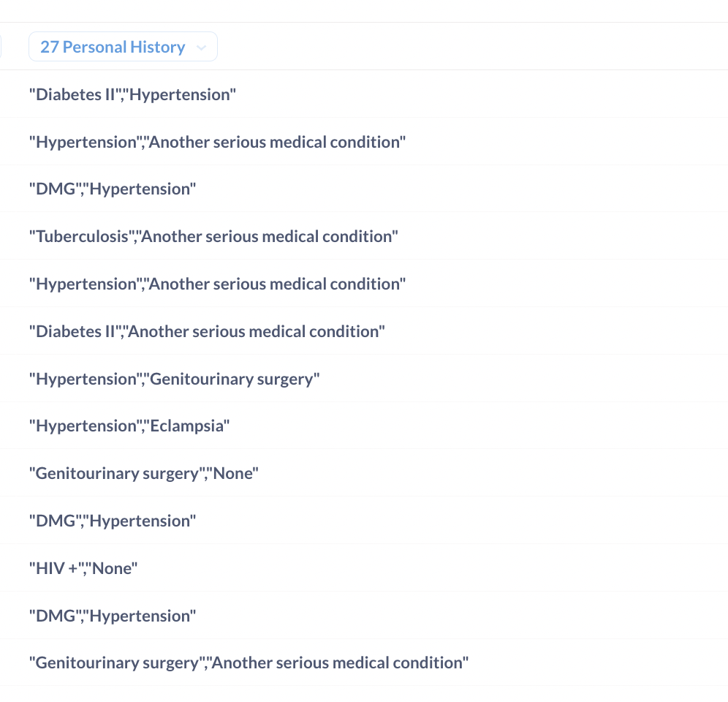Image resolution: width=728 pixels, height=702 pixels.
Task: Select the "Diabetes II","Hypertension" row
Action: (132, 94)
